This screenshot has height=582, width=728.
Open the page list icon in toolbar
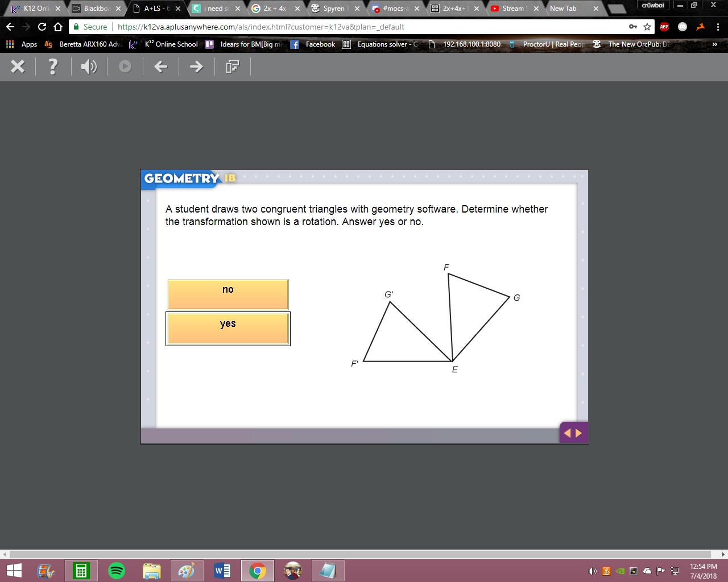232,67
